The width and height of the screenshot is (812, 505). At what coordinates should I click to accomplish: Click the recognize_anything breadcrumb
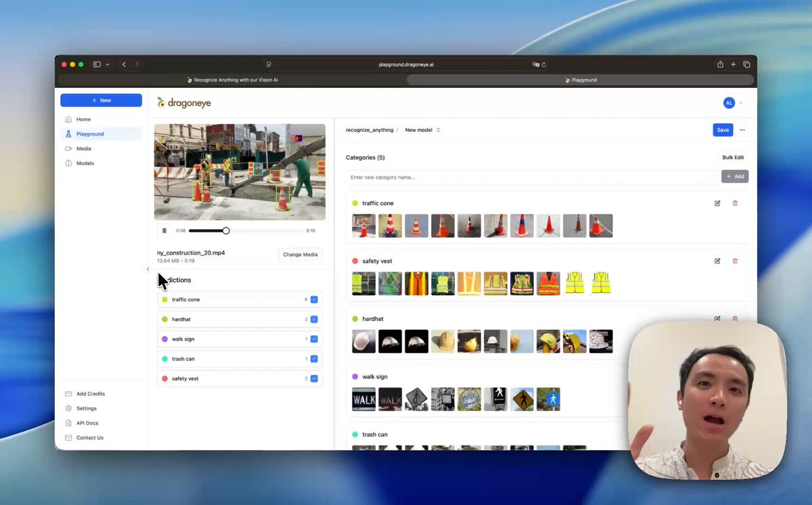tap(369, 130)
